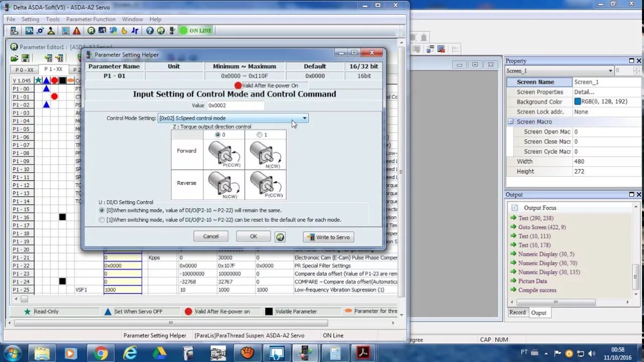644x362 pixels.
Task: Click the green help icon beside OK
Action: click(x=280, y=237)
